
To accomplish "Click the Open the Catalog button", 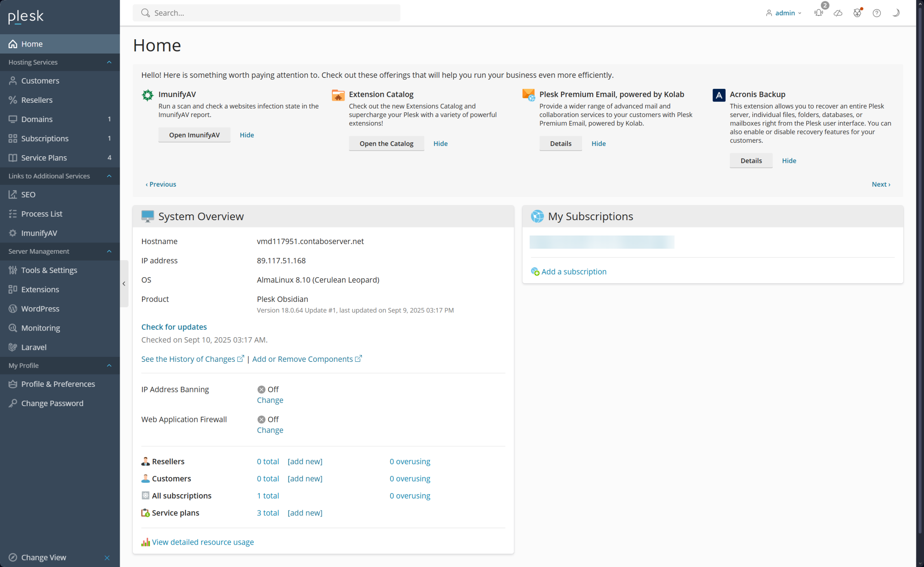I will click(386, 144).
